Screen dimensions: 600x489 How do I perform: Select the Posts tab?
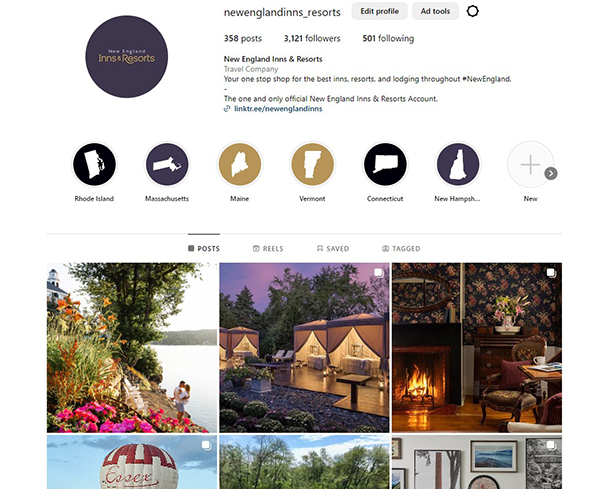[204, 249]
